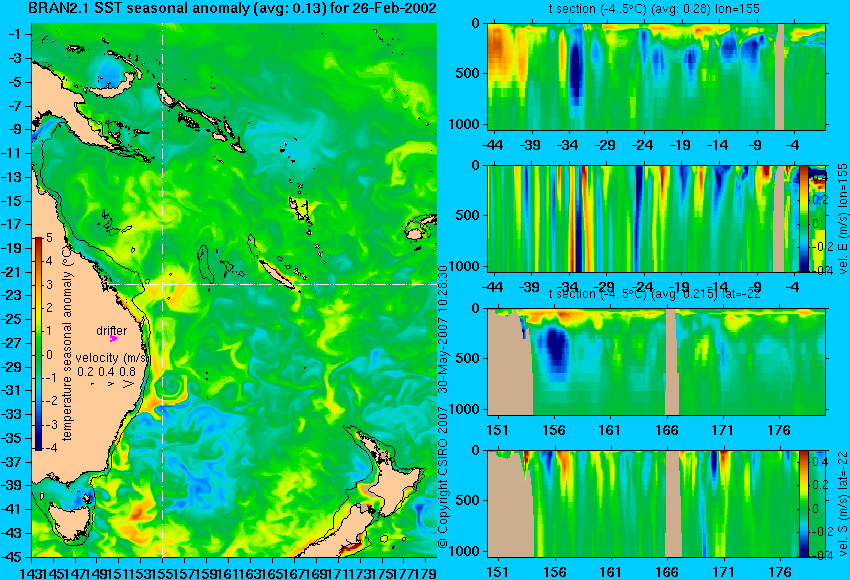The width and height of the screenshot is (850, 580).
Task: Click depth label "1000" of the vel. E panel
Action: 464,266
